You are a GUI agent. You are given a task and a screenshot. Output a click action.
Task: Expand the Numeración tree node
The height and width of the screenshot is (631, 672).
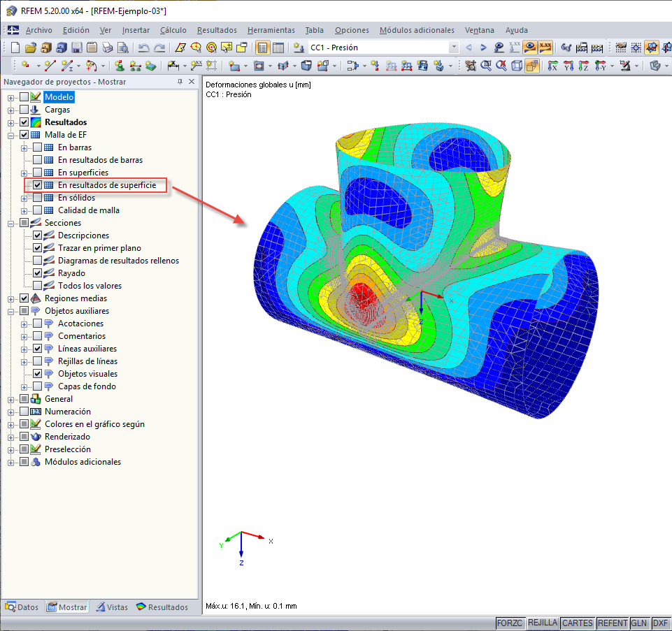click(x=10, y=412)
